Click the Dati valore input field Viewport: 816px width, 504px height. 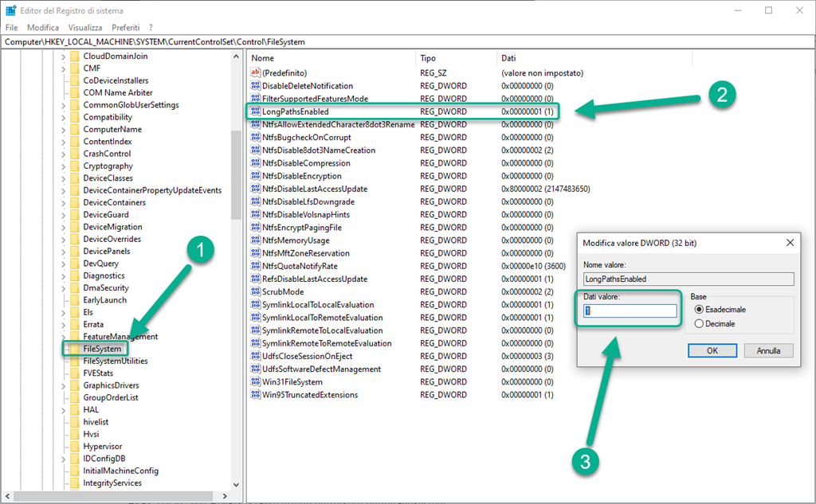(x=630, y=311)
